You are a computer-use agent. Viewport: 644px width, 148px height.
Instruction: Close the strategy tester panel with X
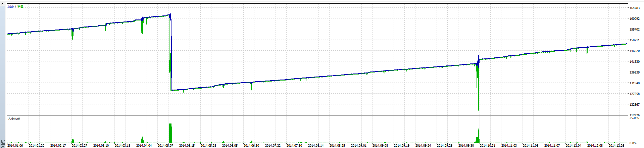point(2,3)
